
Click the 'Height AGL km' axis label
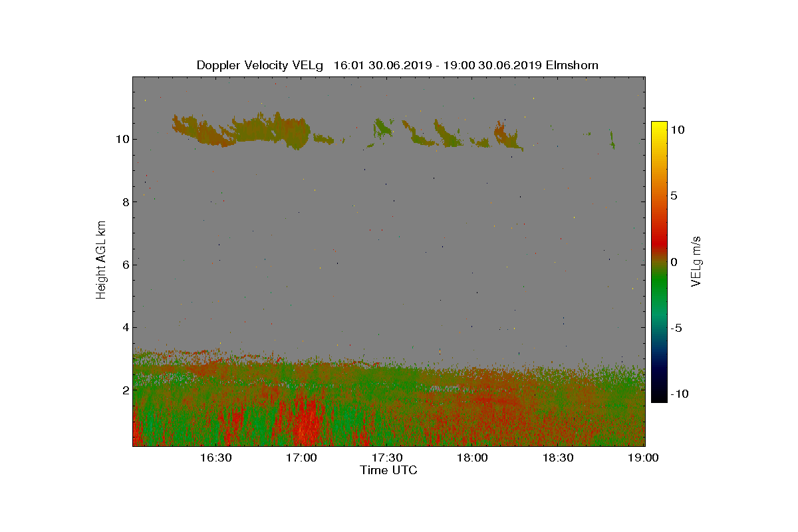[101, 260]
